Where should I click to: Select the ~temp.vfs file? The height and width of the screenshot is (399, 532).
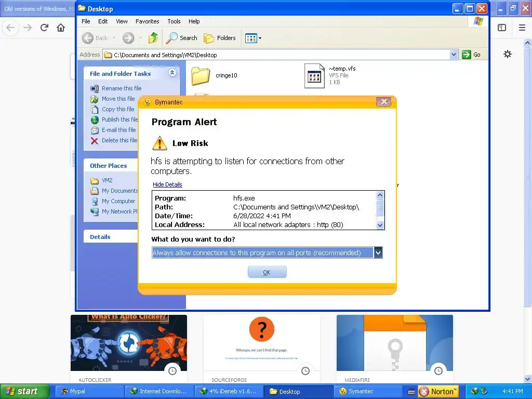tap(330, 75)
